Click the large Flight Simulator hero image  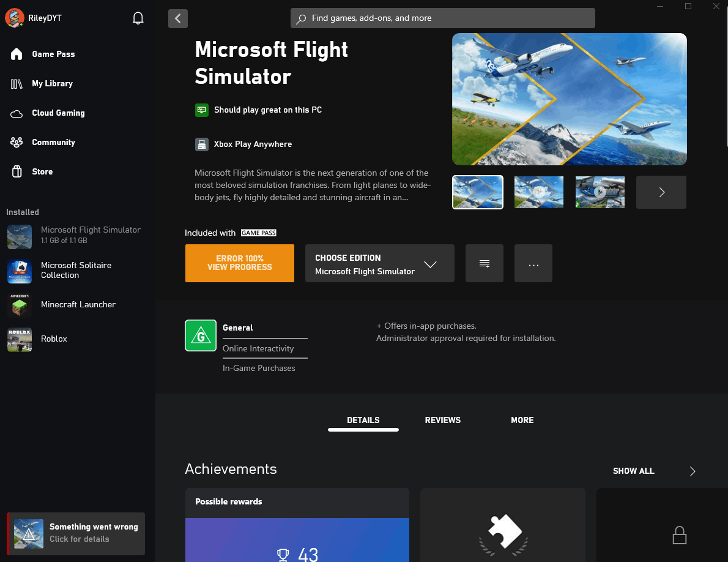pos(569,99)
